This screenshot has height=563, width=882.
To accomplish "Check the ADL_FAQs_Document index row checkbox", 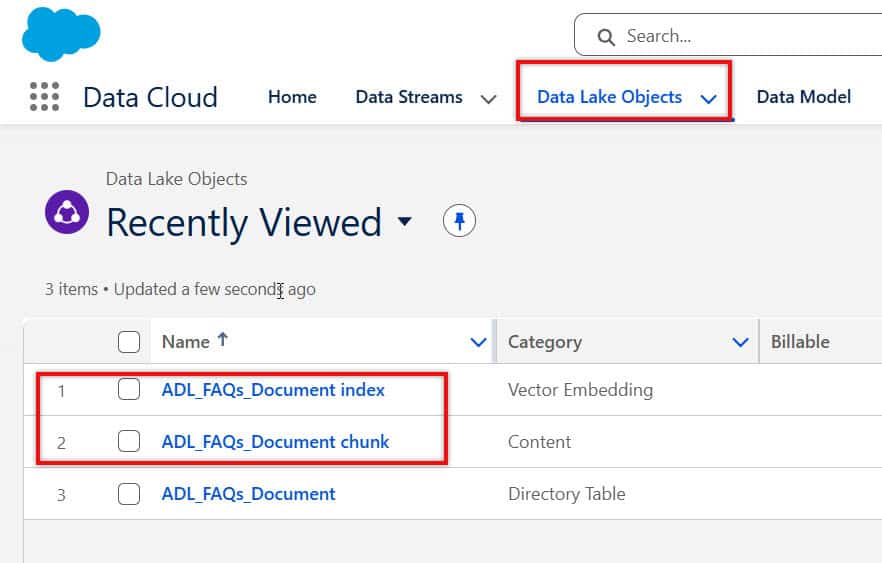I will (129, 389).
